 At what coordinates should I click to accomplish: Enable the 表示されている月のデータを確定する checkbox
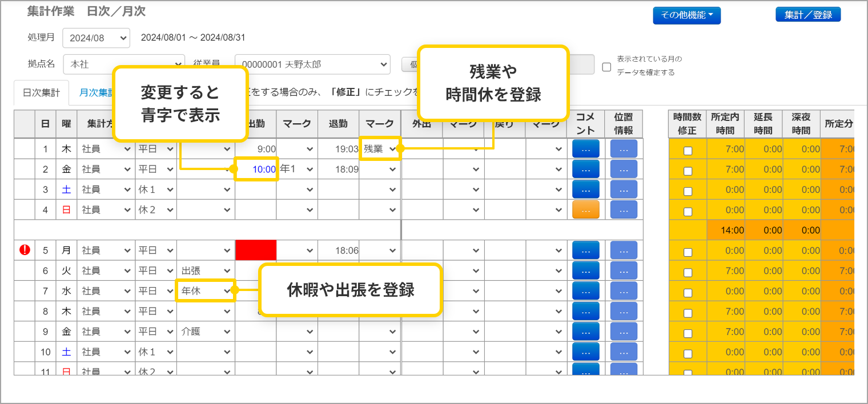606,67
